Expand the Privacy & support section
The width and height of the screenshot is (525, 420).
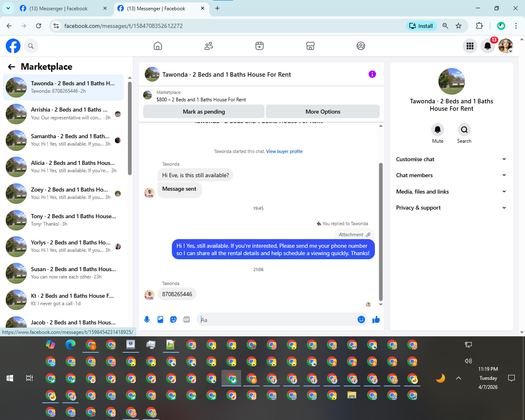click(451, 208)
